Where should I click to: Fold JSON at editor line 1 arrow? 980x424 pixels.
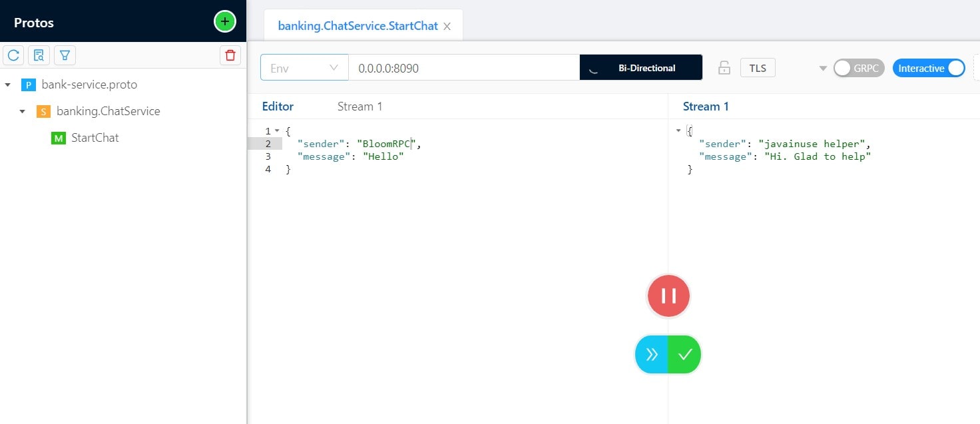click(x=277, y=130)
